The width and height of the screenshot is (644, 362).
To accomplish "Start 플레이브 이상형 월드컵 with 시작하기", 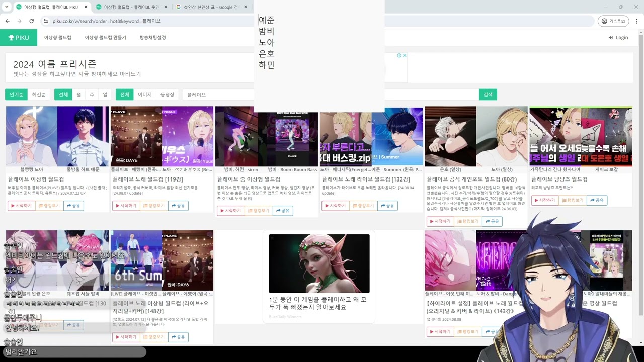I will pos(22,206).
